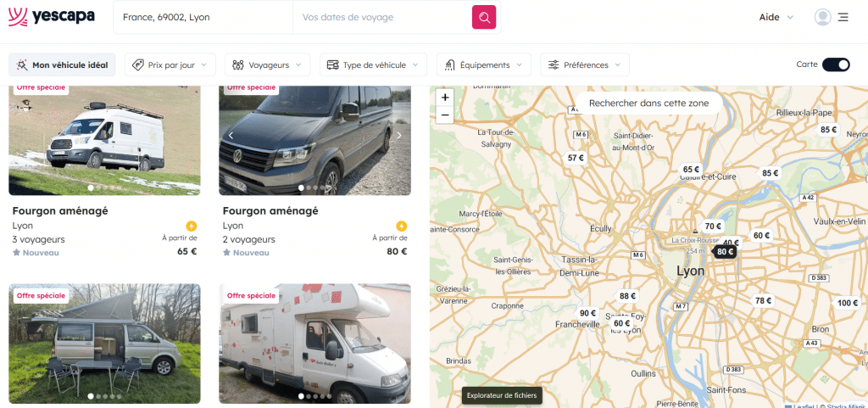This screenshot has height=408, width=868.
Task: Click Offre spéciale badge on white motorhome
Action: pyautogui.click(x=251, y=296)
